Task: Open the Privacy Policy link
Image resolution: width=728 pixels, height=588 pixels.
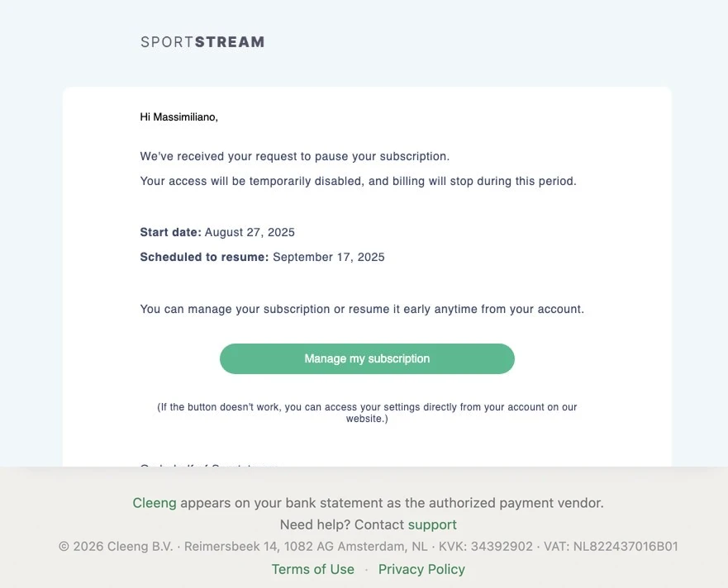Action: point(421,569)
